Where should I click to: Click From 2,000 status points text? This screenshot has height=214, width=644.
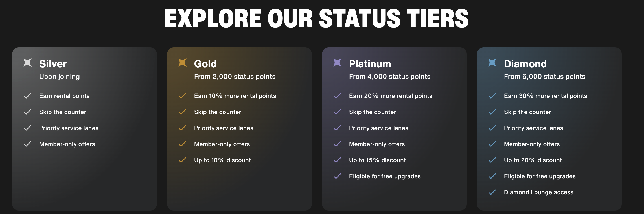tap(235, 77)
